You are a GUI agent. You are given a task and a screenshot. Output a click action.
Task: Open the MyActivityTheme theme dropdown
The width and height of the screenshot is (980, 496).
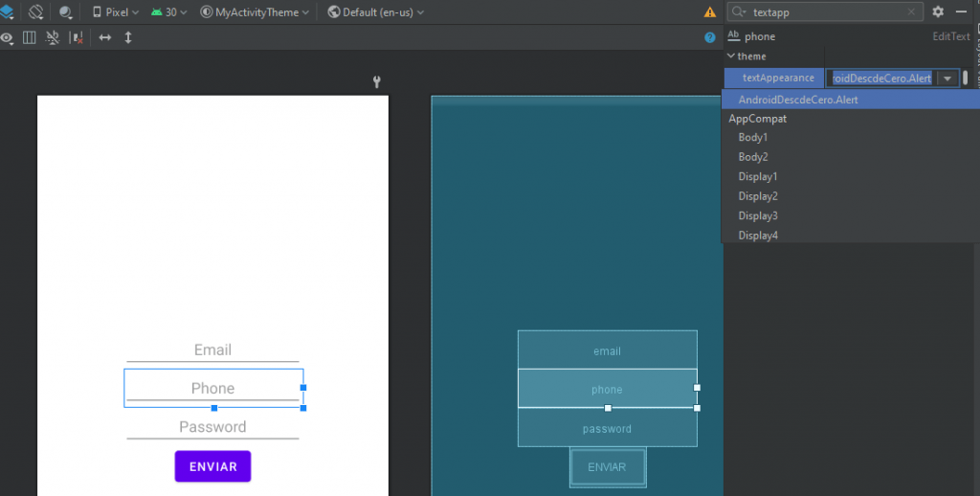pyautogui.click(x=255, y=11)
